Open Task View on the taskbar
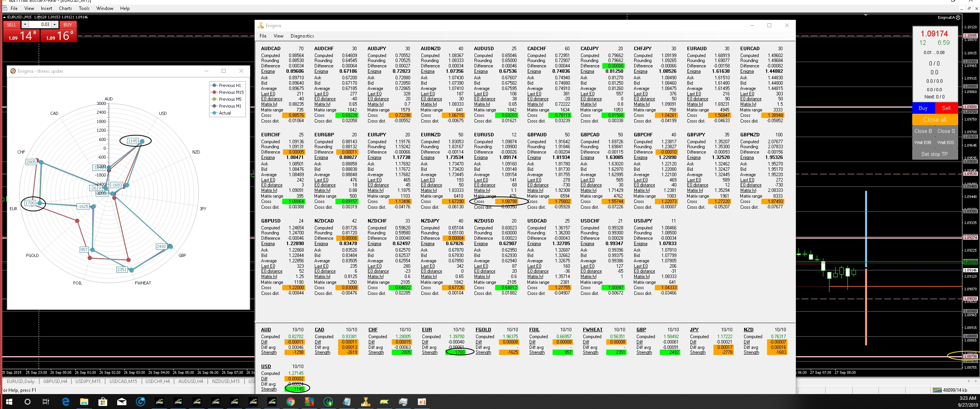This screenshot has width=980, height=409. [46, 402]
